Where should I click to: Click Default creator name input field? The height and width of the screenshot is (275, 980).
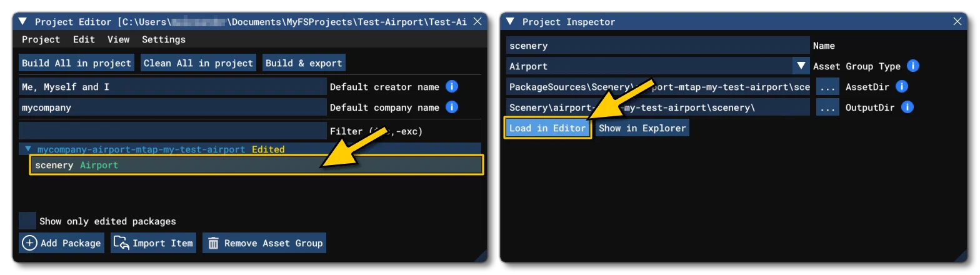172,87
